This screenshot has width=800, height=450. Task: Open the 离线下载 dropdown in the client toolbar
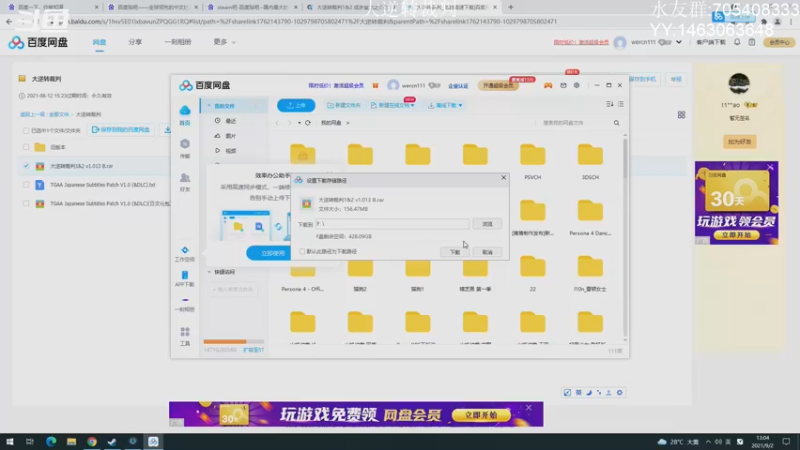[445, 105]
